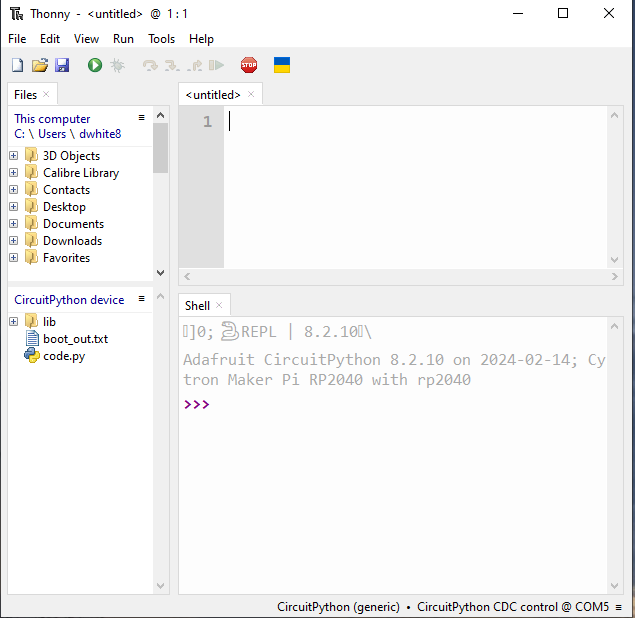Stop the backend with red STOP icon
Viewport: 635px width, 618px height.
coord(249,65)
